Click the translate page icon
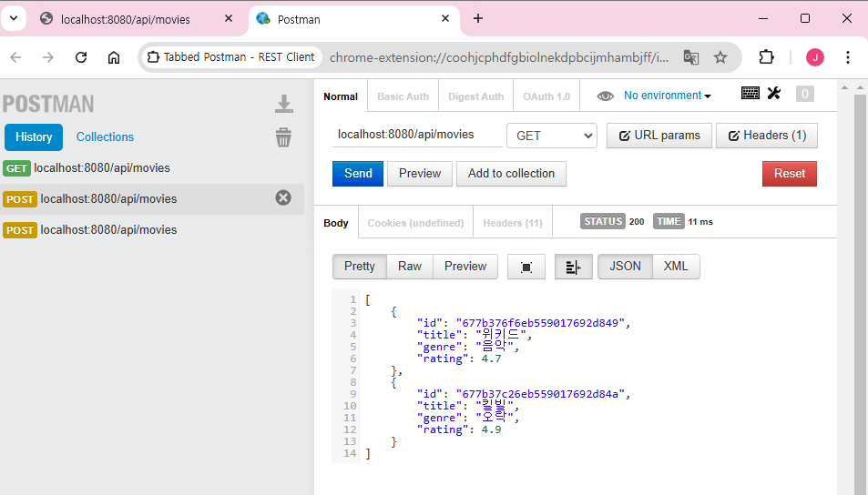 691,57
